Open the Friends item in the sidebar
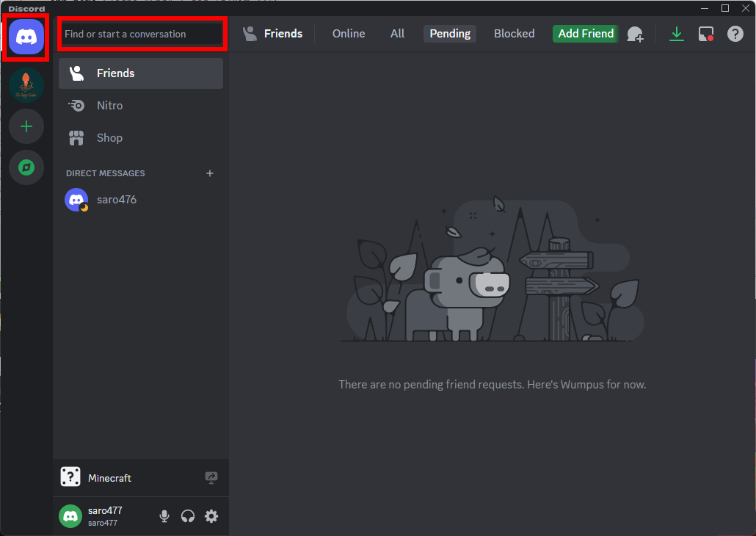Screen dimensions: 756x536 coord(141,73)
